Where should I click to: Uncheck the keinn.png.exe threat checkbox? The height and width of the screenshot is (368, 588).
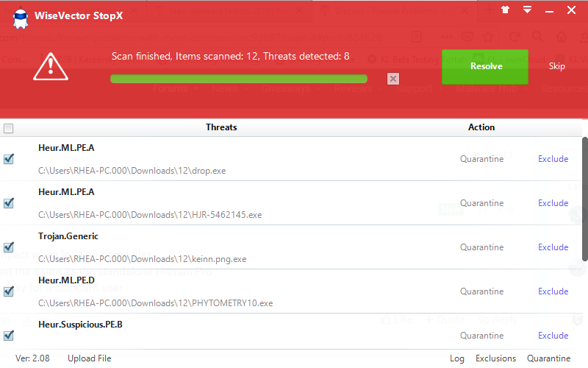[9, 247]
